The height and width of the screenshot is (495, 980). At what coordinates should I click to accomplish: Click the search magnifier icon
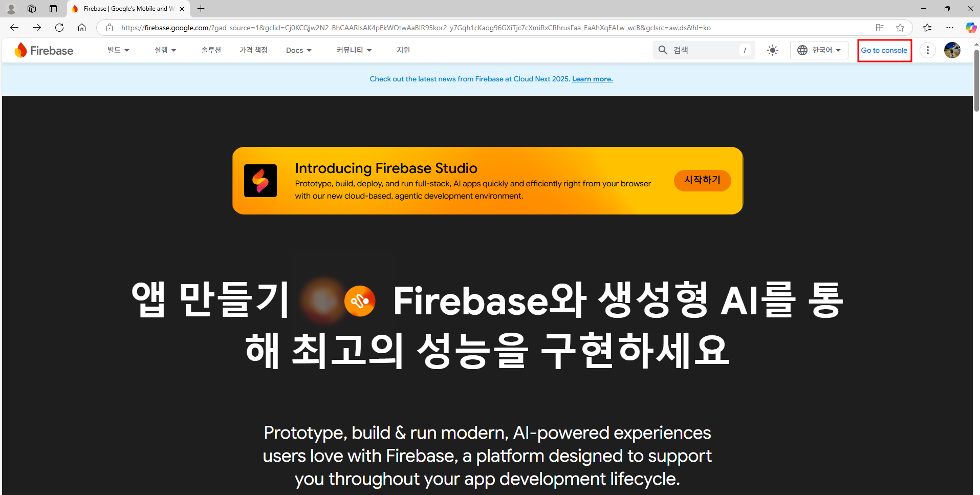(x=663, y=50)
